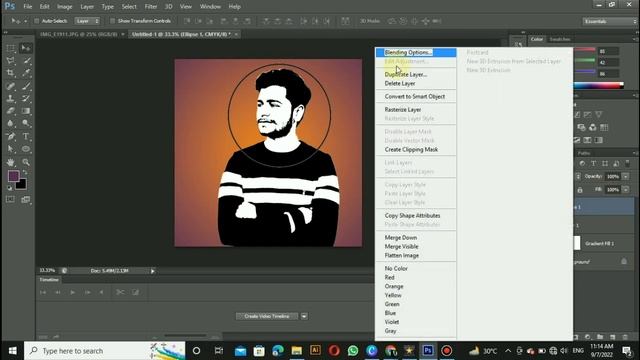This screenshot has height=360, width=640.
Task: Click the Create Video Timeline button
Action: pos(267,316)
